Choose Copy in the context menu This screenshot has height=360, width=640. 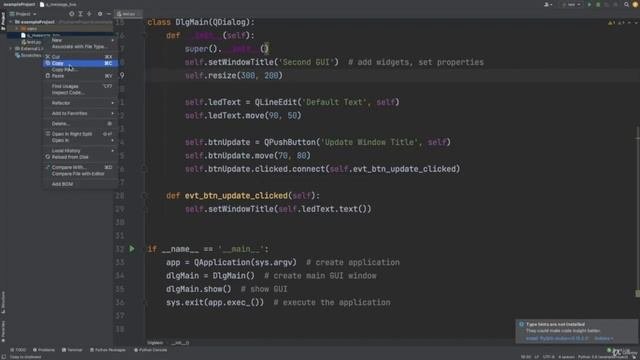pyautogui.click(x=80, y=63)
